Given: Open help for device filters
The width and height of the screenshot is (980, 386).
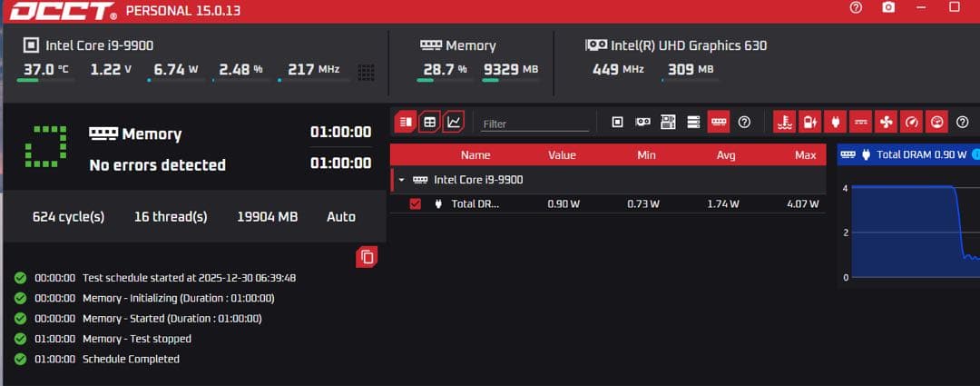Looking at the screenshot, I should point(744,122).
